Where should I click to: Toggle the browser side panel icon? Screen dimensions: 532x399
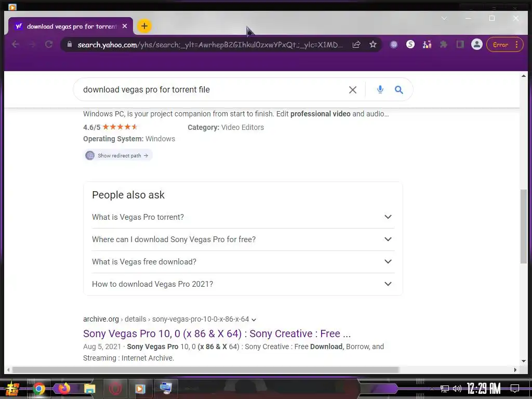460,45
